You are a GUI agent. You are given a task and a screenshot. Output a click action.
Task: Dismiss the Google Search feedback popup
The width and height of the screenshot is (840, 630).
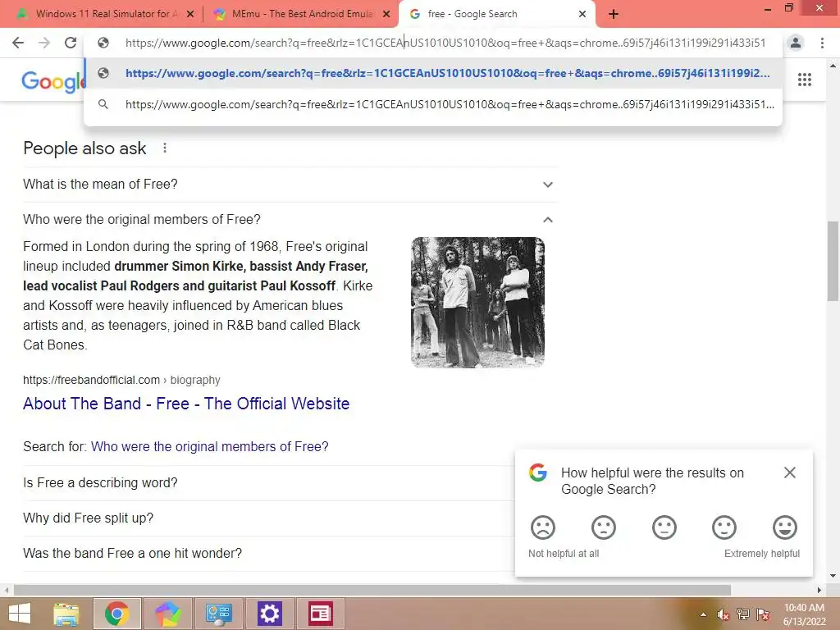pos(790,472)
